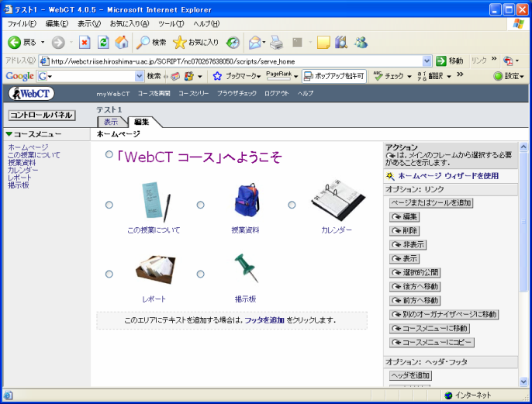Select radio button next to 掲示板

[x=201, y=274]
